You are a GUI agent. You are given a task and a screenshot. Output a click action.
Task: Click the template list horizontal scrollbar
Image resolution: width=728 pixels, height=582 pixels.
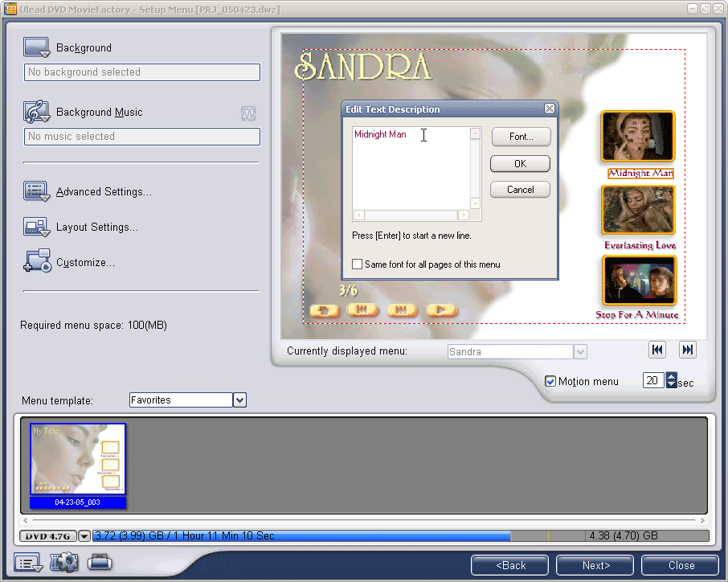pyautogui.click(x=363, y=520)
